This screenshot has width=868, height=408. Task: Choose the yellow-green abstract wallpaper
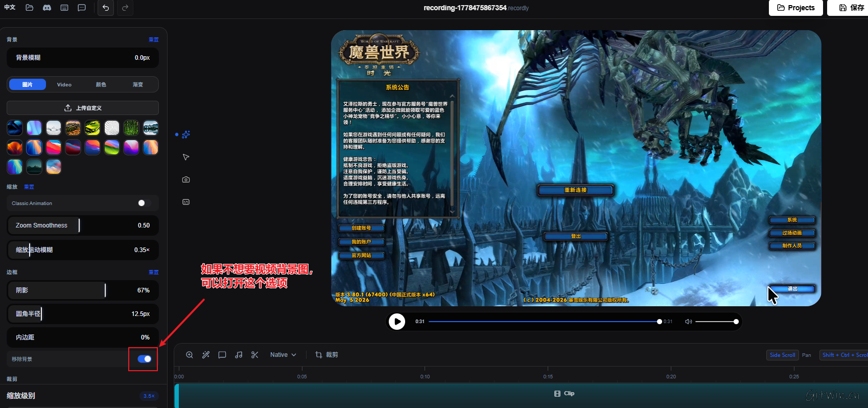click(92, 127)
